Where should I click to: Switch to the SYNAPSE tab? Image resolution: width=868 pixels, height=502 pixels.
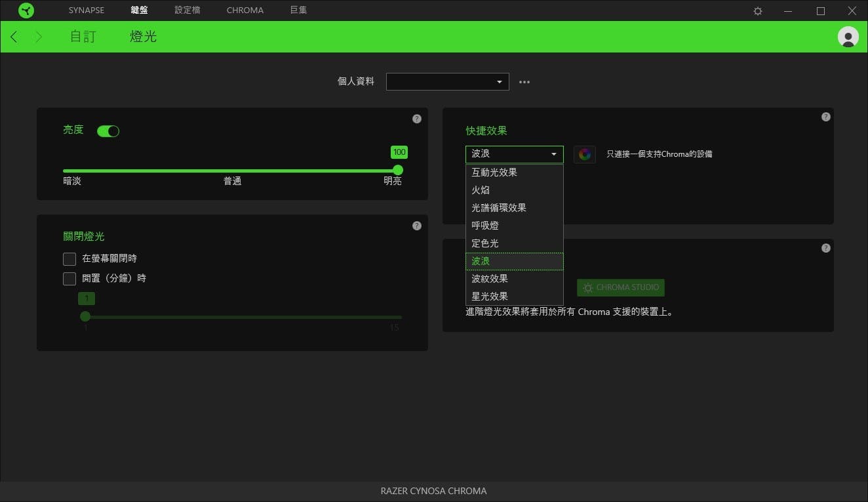[x=87, y=10]
